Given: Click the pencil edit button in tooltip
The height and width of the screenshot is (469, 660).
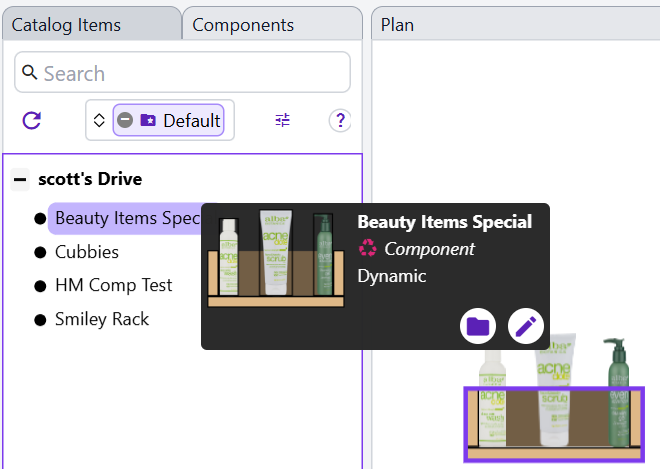Looking at the screenshot, I should 526,325.
